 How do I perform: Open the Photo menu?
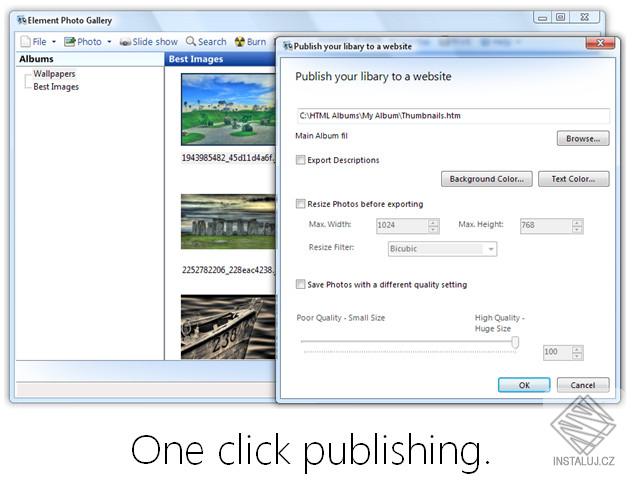pos(88,42)
